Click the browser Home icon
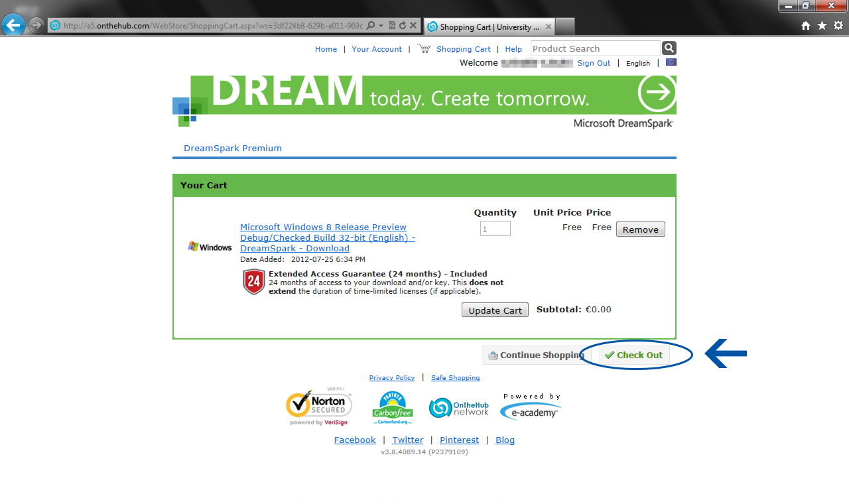849x504 pixels. click(806, 25)
